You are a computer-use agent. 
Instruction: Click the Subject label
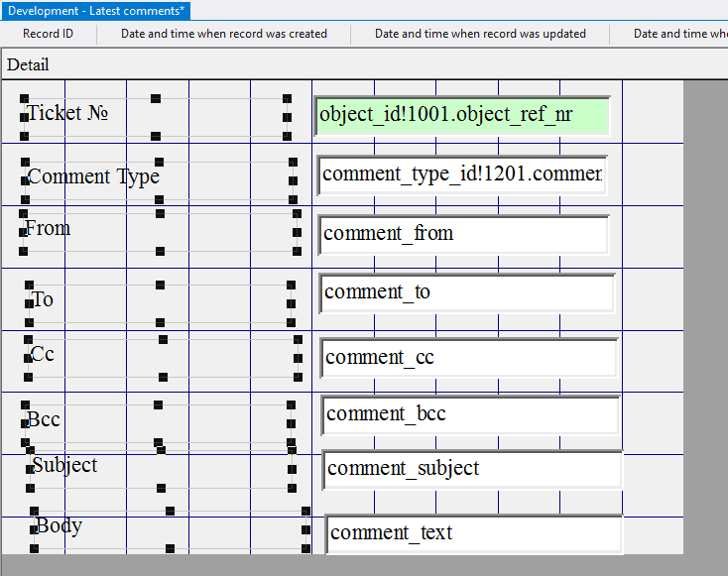click(64, 465)
